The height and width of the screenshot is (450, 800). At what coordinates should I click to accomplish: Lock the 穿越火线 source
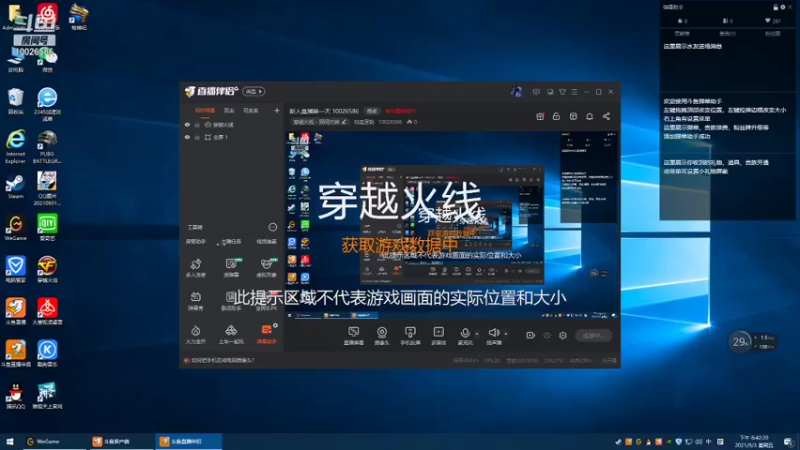click(x=197, y=124)
